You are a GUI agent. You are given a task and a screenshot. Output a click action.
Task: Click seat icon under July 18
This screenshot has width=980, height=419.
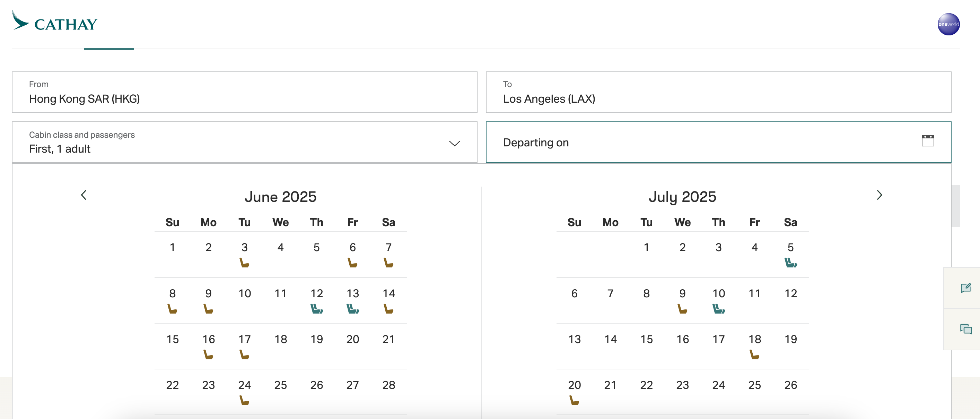[x=754, y=354]
